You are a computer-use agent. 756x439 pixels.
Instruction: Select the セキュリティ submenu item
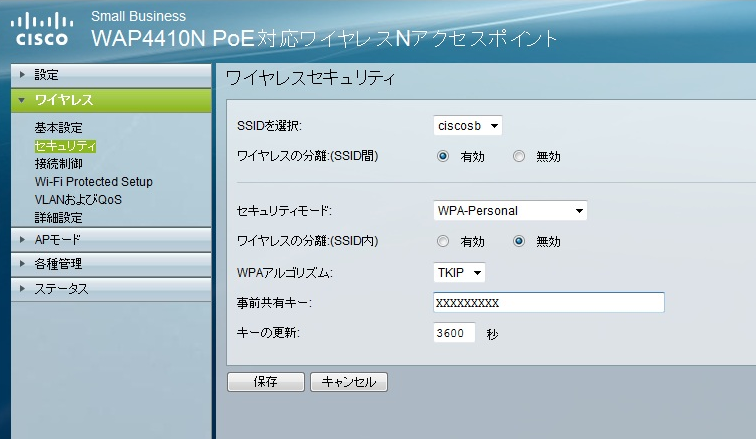click(65, 146)
